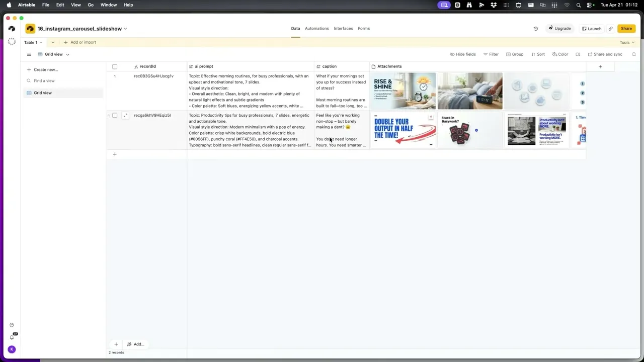Viewport: 644px width, 362px height.
Task: Add attachment with plus on second row
Action: click(x=430, y=117)
